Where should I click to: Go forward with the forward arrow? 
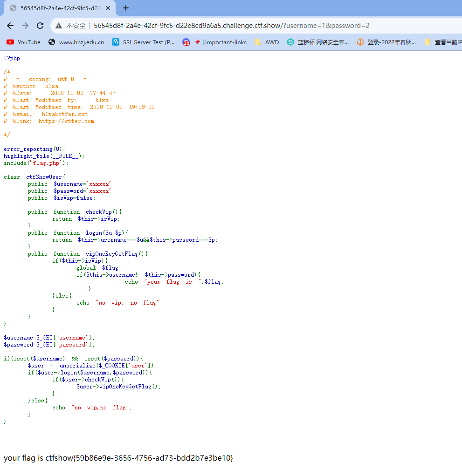point(25,26)
